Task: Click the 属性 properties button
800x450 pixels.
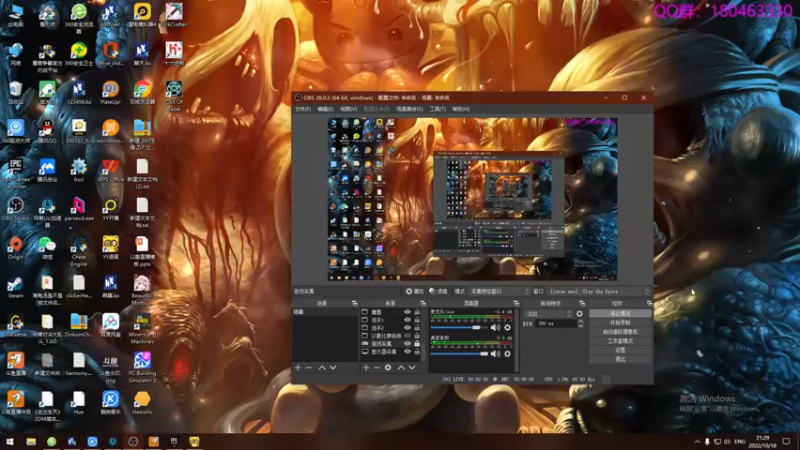Action: pyautogui.click(x=414, y=291)
